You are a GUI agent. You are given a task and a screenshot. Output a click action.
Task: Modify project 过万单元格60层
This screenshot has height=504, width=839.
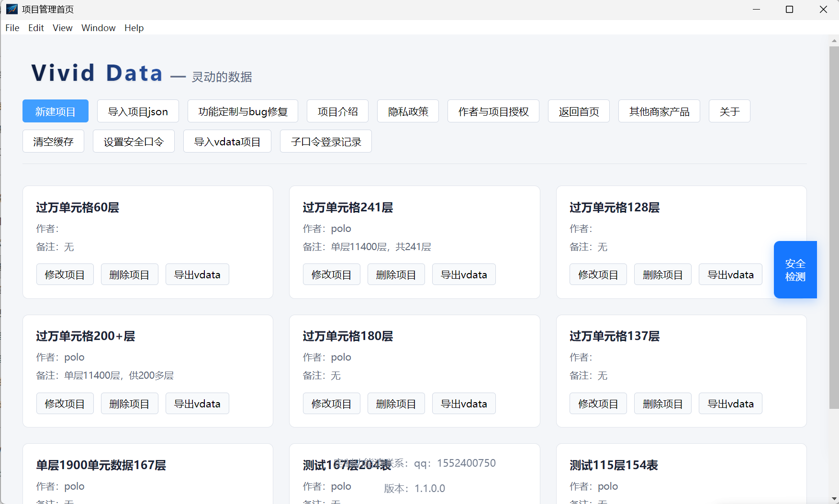(x=65, y=274)
